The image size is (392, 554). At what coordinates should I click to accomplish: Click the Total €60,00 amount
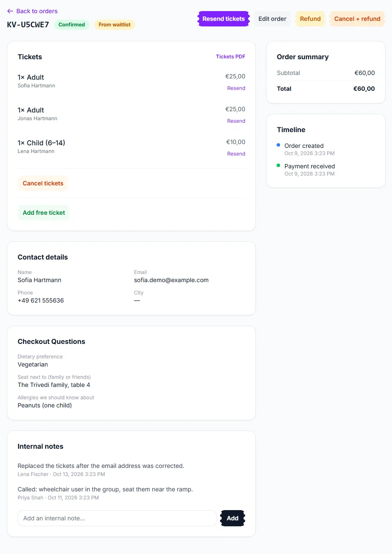point(364,89)
